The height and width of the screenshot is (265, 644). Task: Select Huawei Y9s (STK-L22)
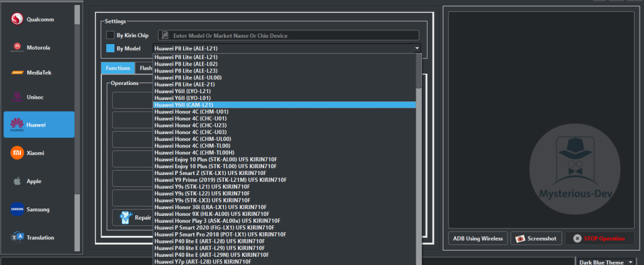tap(284, 193)
